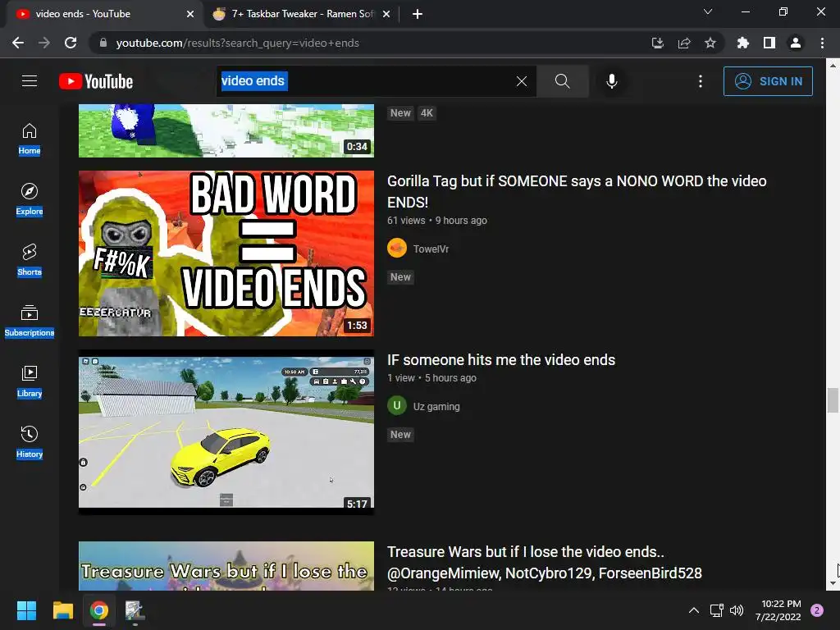Image resolution: width=840 pixels, height=630 pixels.
Task: Click the magnifying glass search button
Action: tap(563, 81)
